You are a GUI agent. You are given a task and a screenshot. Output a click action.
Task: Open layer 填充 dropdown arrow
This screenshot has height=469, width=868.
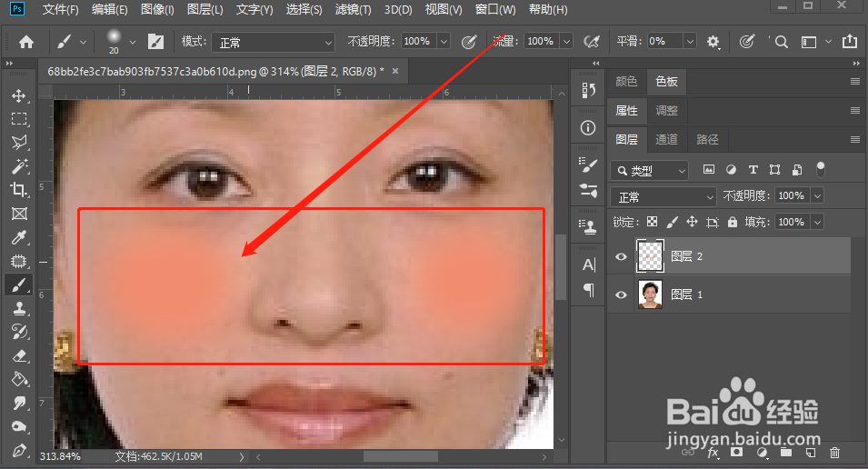click(817, 222)
